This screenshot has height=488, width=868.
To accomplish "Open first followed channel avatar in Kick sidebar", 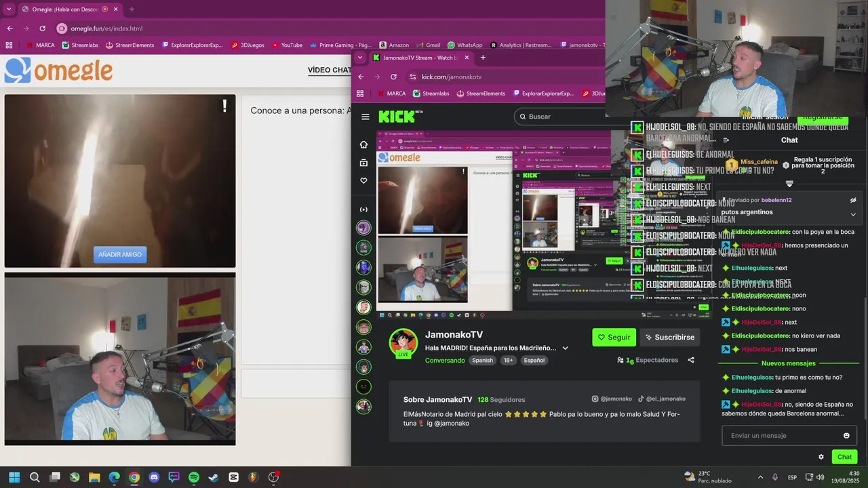I will tap(364, 228).
